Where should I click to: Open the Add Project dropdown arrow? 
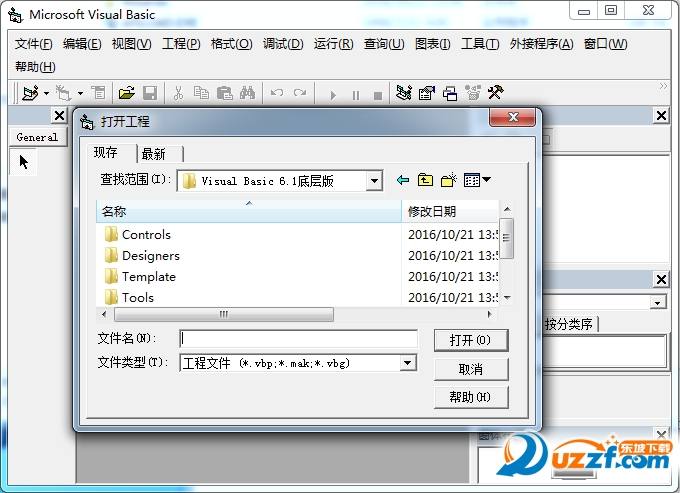pyautogui.click(x=46, y=93)
